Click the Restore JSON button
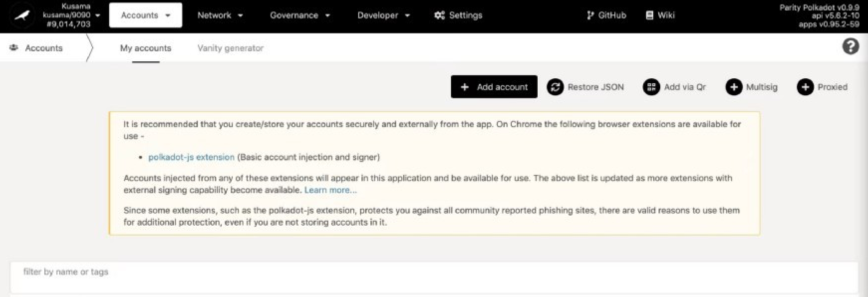 tap(585, 87)
